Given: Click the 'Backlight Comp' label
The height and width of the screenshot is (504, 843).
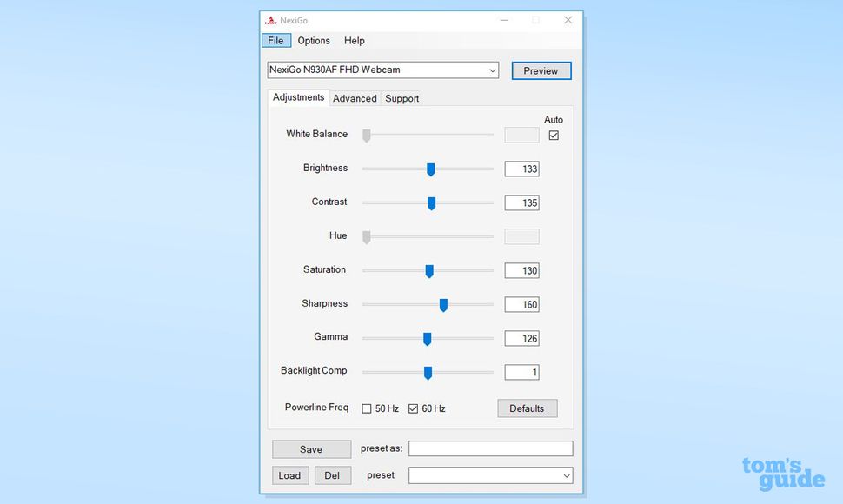Looking at the screenshot, I should [314, 371].
